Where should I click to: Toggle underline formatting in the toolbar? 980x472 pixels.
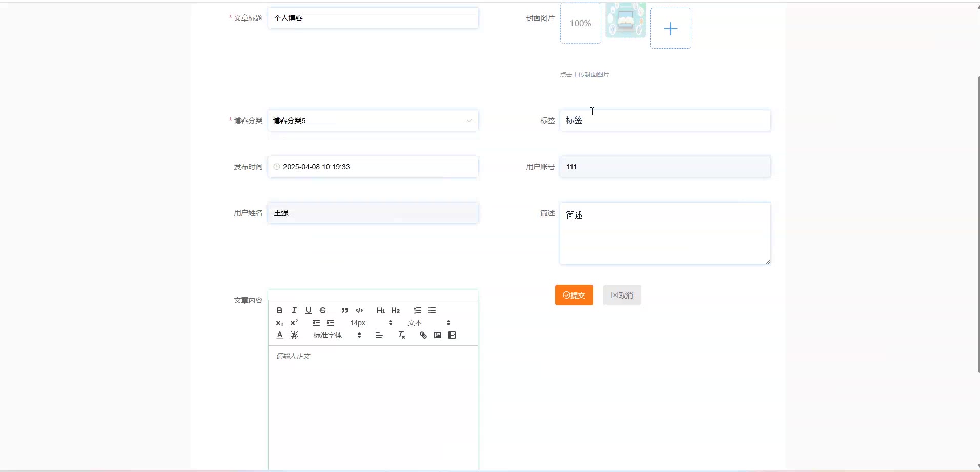(308, 310)
